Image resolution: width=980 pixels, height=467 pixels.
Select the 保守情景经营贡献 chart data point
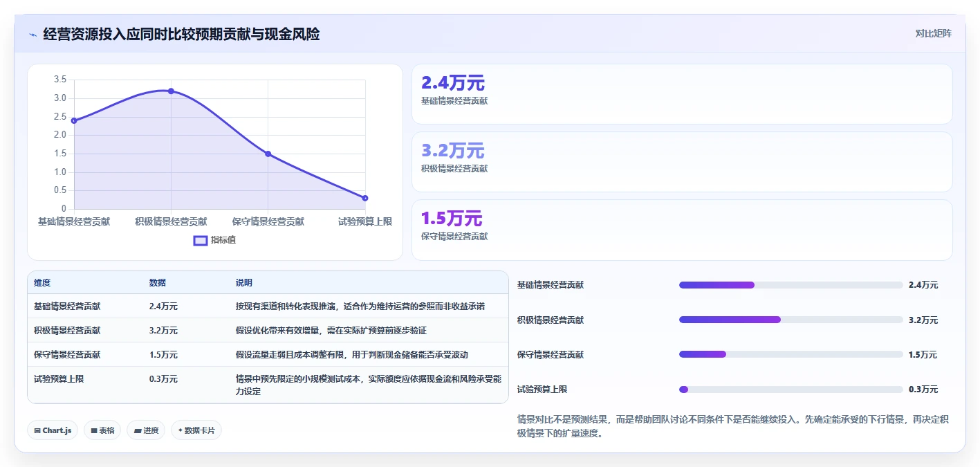click(x=268, y=154)
